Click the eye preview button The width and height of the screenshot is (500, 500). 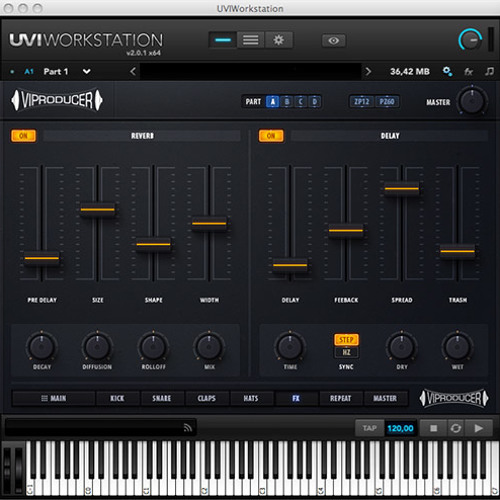coord(334,41)
